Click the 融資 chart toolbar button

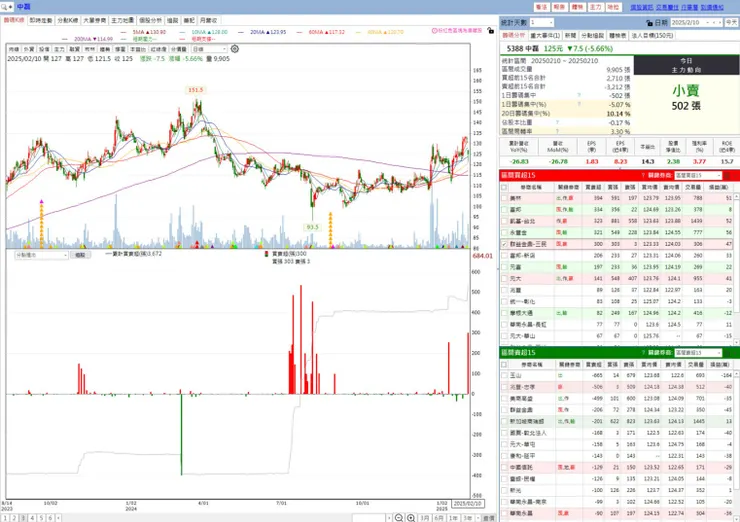click(74, 49)
